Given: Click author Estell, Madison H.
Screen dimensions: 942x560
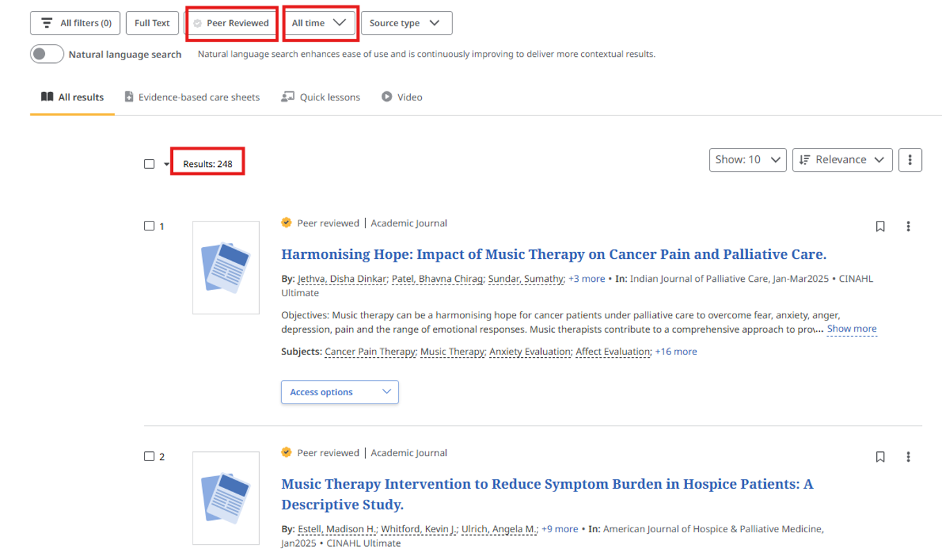Looking at the screenshot, I should [337, 529].
